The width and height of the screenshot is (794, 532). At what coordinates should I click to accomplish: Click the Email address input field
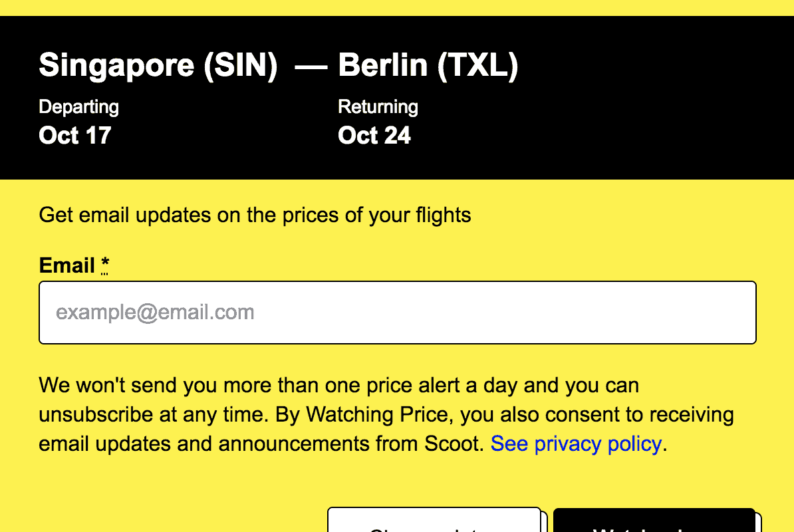click(x=397, y=313)
